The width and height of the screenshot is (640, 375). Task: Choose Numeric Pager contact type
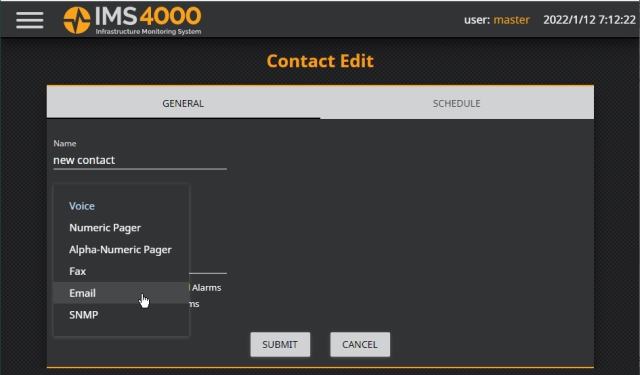(121, 228)
